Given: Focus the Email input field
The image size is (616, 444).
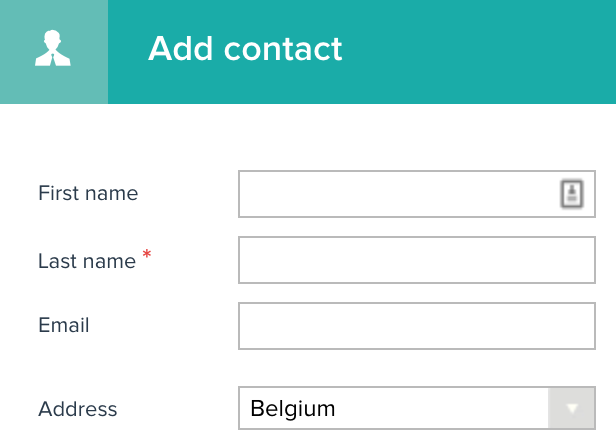Looking at the screenshot, I should [x=417, y=326].
